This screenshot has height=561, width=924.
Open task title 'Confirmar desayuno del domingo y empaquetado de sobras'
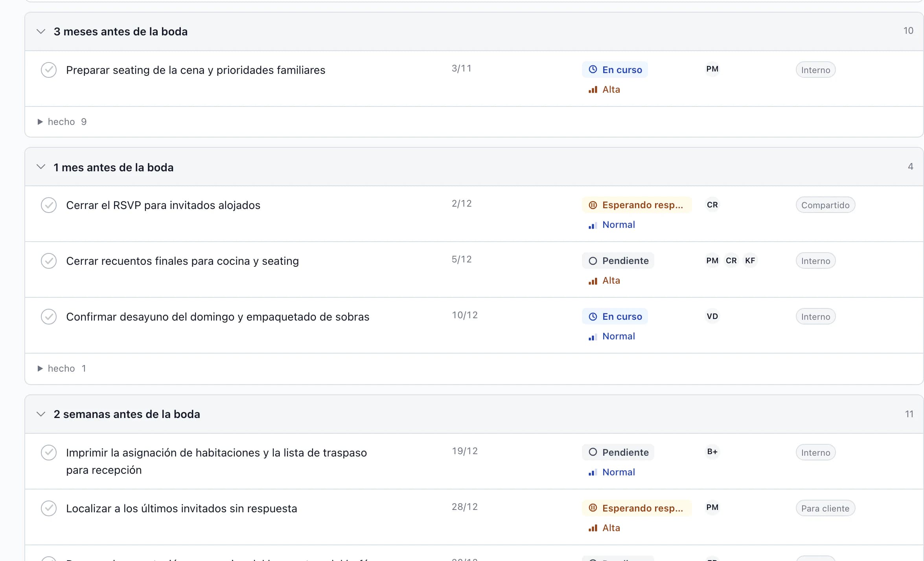pyautogui.click(x=217, y=317)
